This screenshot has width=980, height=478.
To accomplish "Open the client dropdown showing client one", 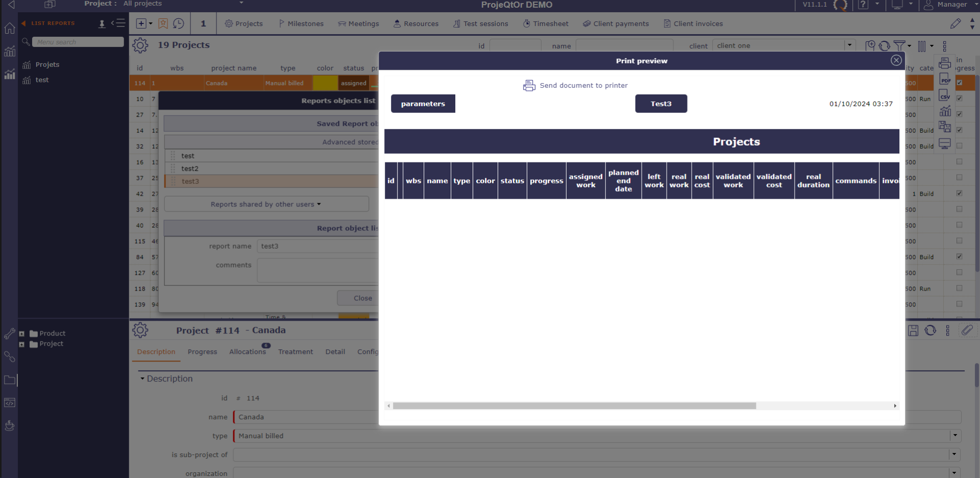I will coord(849,45).
